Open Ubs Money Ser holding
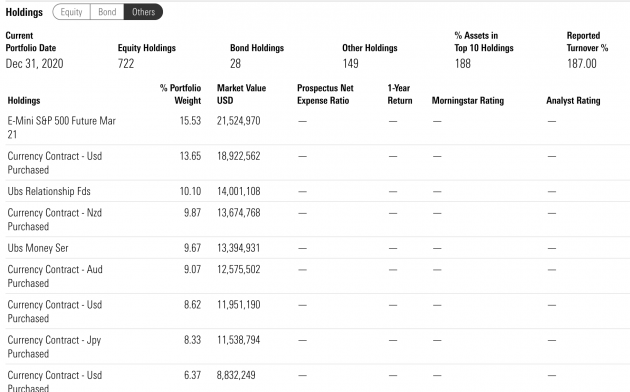The height and width of the screenshot is (392, 630). tap(38, 248)
